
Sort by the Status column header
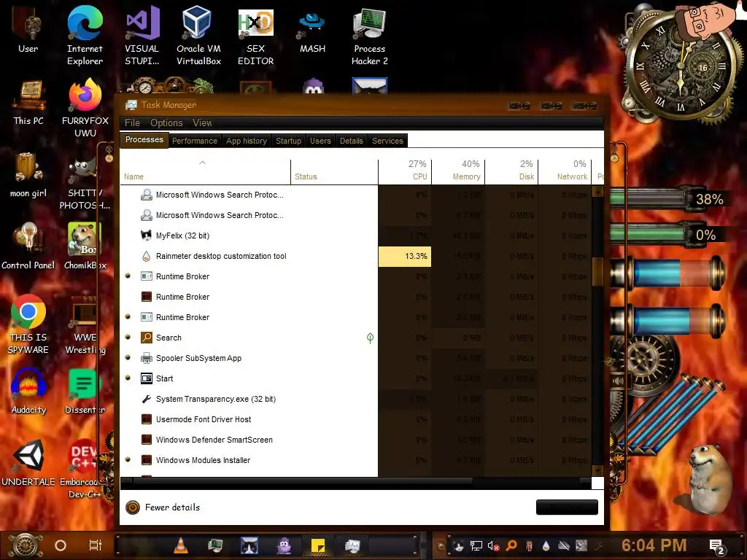point(334,171)
